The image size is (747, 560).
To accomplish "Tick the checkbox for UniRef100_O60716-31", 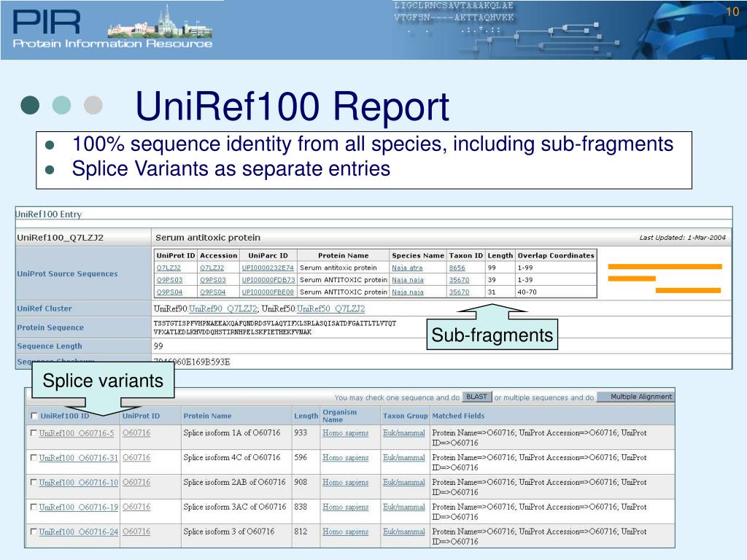I will (x=33, y=458).
